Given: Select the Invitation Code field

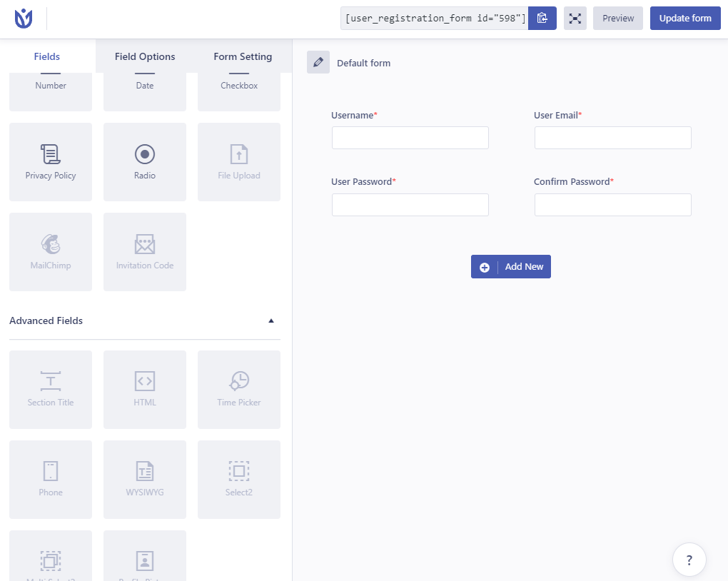Looking at the screenshot, I should pyautogui.click(x=145, y=252).
